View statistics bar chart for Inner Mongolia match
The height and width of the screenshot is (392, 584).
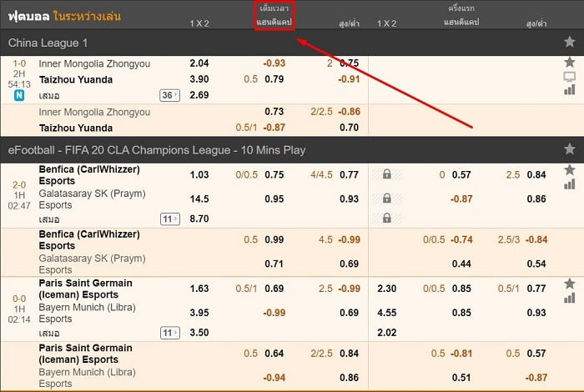click(569, 90)
